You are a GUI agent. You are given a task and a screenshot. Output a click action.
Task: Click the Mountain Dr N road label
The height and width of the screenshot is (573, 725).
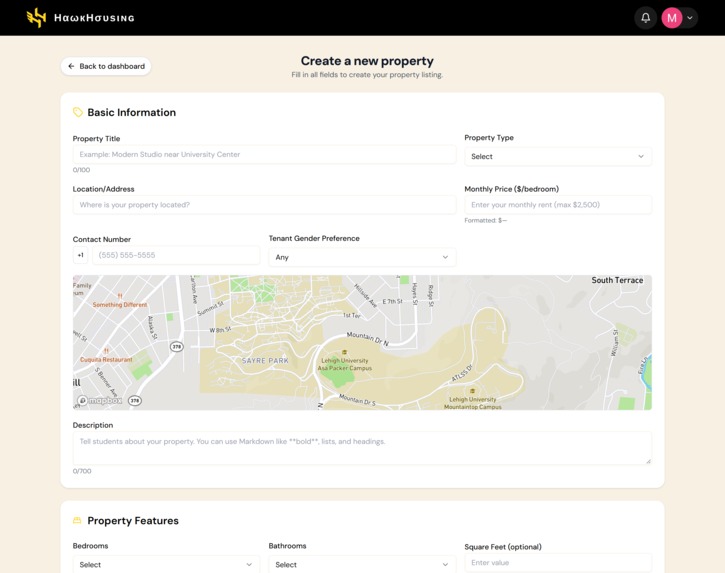coord(368,339)
